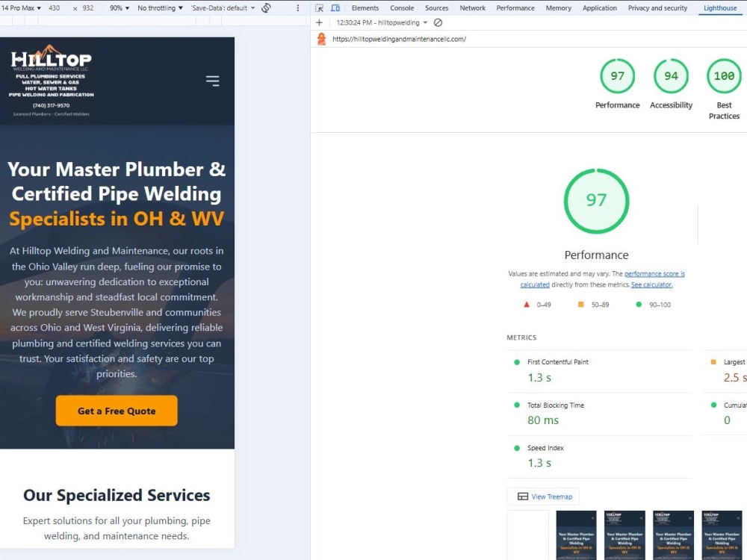Screen dimensions: 747x560
Task: Click the First Contentful Paint metric label
Action: [x=557, y=362]
